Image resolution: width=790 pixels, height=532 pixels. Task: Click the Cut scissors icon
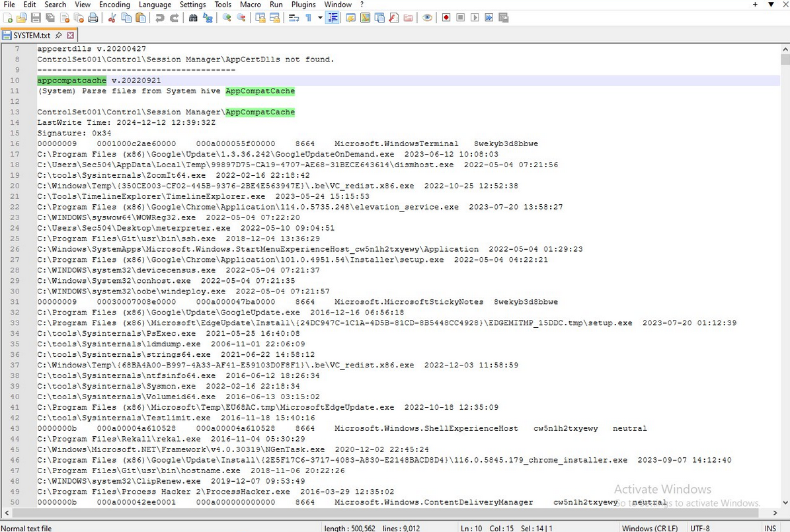pos(111,18)
